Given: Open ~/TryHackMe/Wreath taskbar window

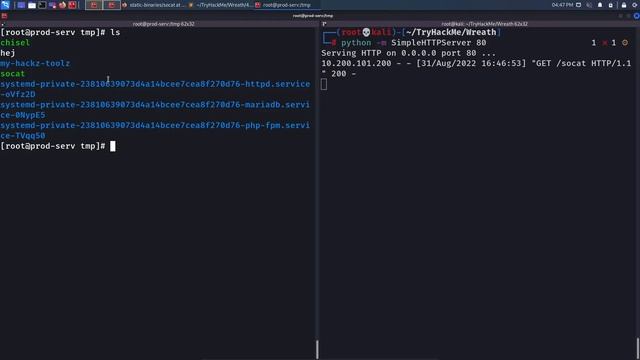Looking at the screenshot, I should tap(221, 5).
